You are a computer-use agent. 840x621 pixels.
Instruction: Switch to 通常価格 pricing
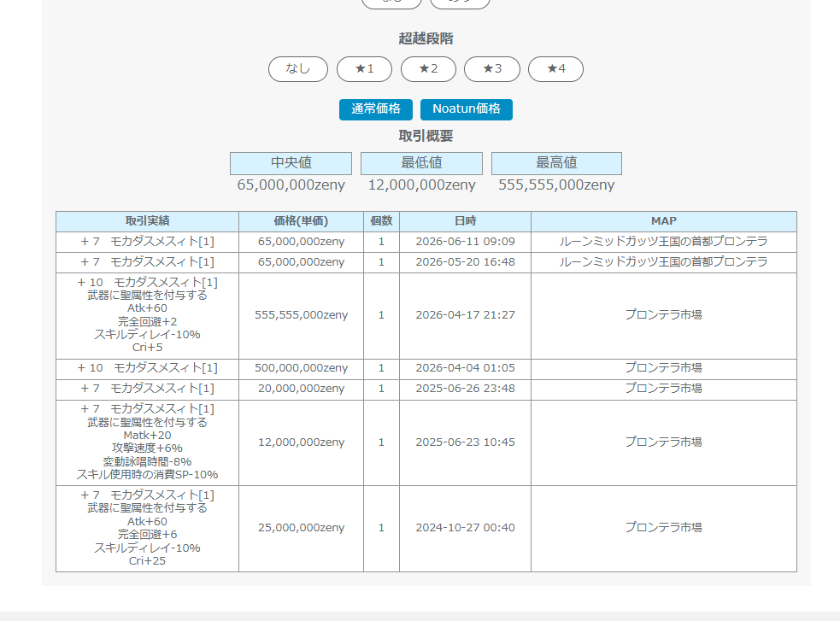[375, 109]
